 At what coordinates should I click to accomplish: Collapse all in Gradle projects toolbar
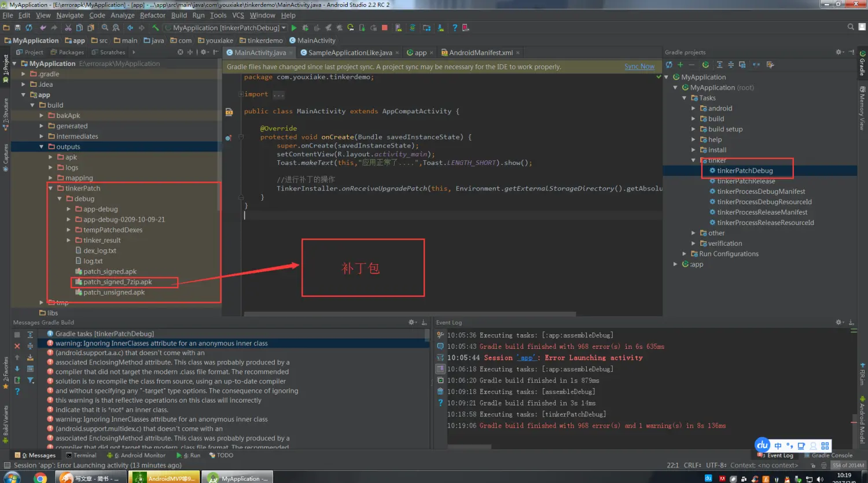(x=730, y=65)
